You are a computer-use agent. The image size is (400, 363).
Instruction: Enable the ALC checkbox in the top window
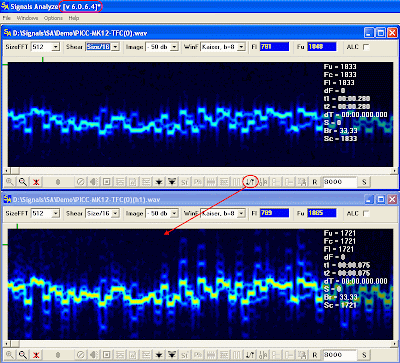[366, 47]
